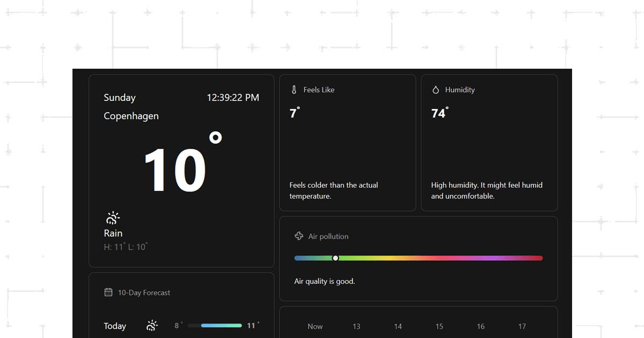Click the 'Air quality is good' text
The image size is (644, 338).
pyautogui.click(x=325, y=281)
